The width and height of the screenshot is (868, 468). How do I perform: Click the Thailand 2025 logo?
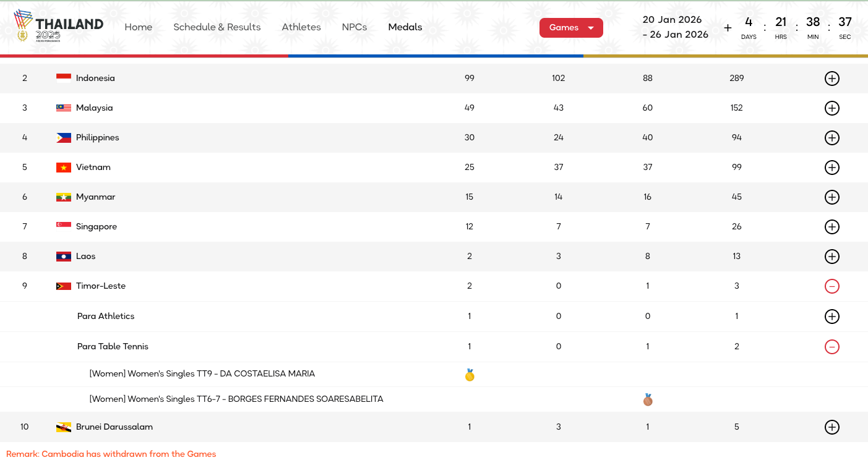pyautogui.click(x=58, y=27)
